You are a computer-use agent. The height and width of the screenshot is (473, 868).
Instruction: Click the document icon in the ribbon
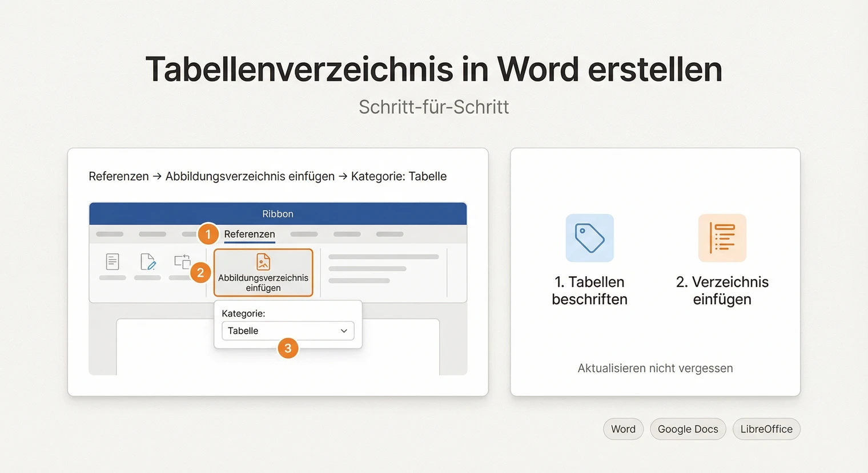pyautogui.click(x=112, y=261)
